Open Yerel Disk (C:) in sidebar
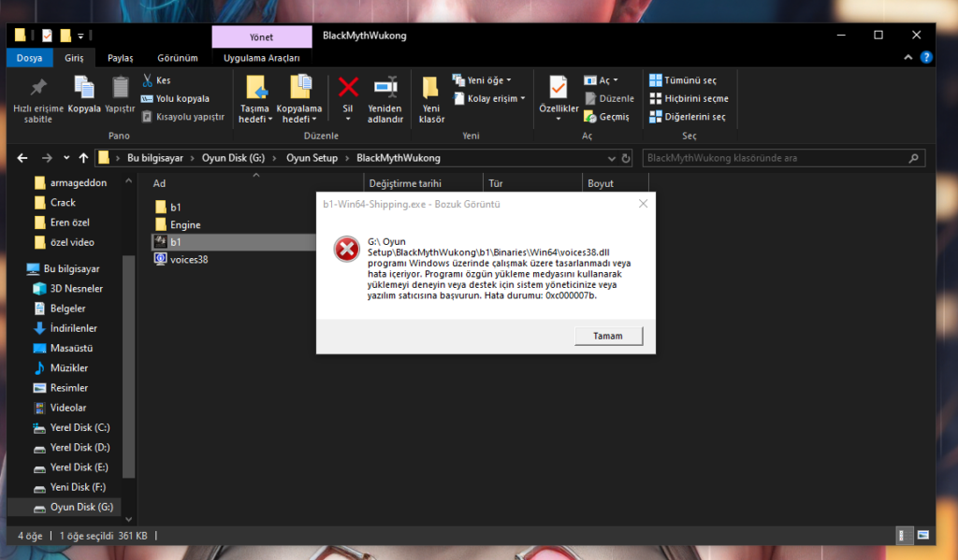The width and height of the screenshot is (958, 560). [x=71, y=427]
